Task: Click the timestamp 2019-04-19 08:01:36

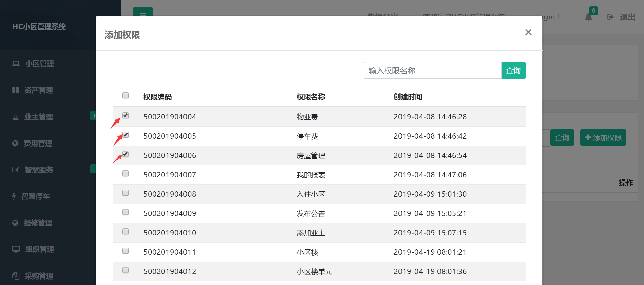Action: pos(430,271)
